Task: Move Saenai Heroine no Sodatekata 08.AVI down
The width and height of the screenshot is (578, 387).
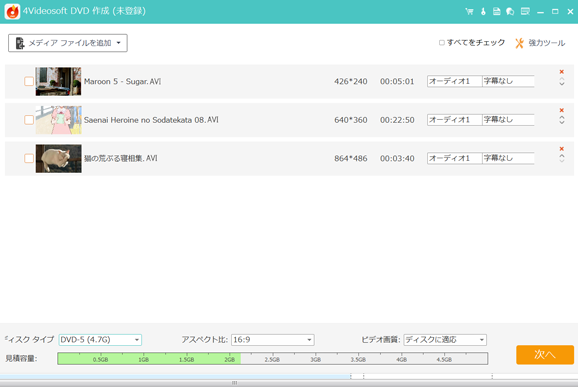Action: 562,122
